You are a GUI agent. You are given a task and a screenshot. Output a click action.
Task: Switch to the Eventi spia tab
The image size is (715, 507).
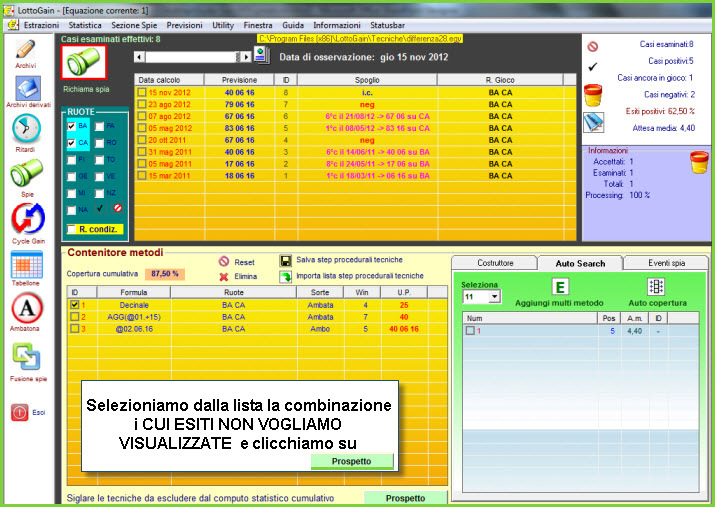click(666, 263)
